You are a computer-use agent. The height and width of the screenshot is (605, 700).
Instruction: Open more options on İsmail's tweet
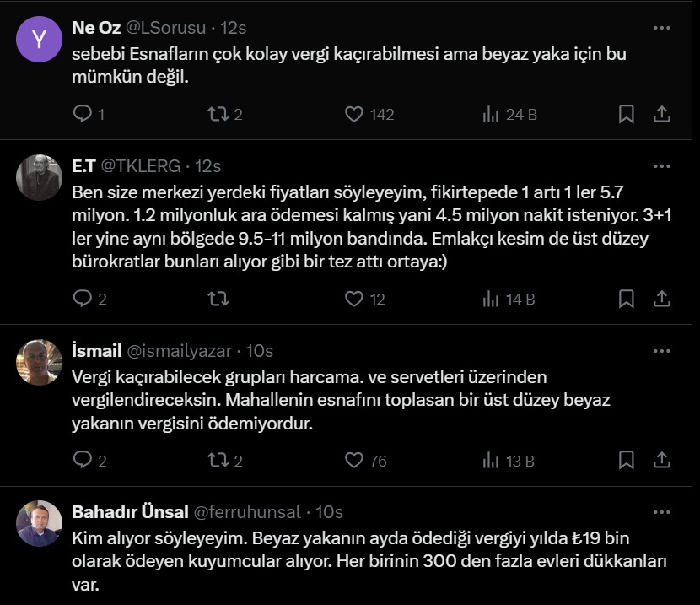tap(663, 351)
